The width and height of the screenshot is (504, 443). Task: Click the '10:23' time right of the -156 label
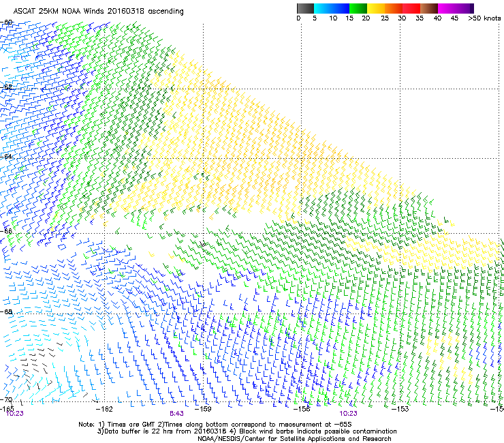coord(349,414)
